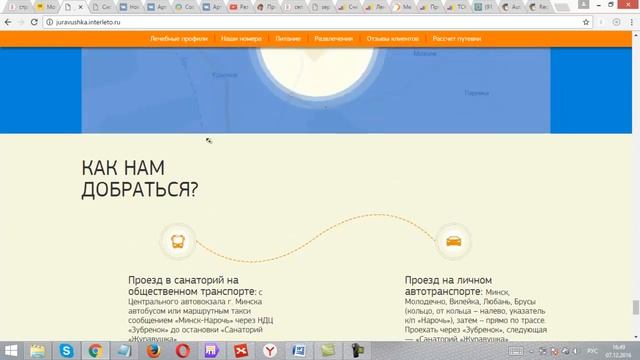Open the 'Питание' menu item
Viewport: 640px width, 360px height.
(288, 39)
